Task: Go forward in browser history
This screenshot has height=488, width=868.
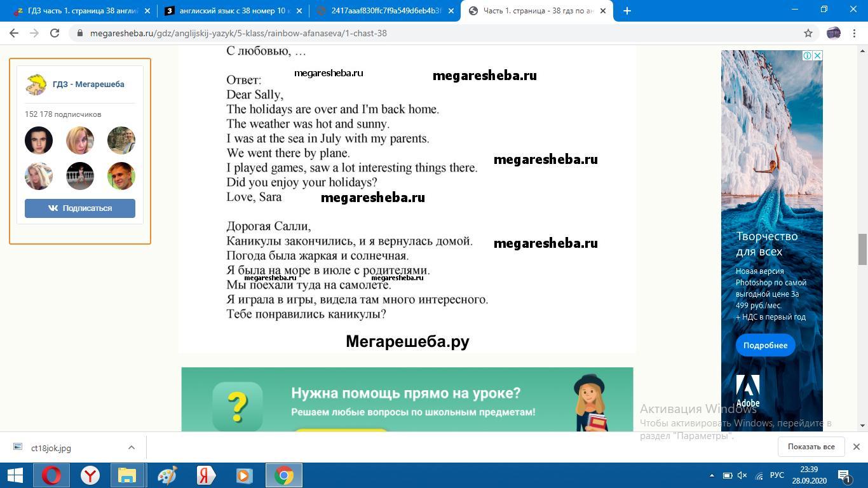Action: pos(34,33)
